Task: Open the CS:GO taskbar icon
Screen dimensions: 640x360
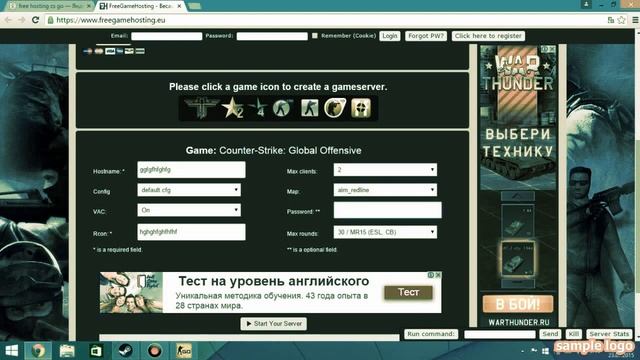Action: point(184,351)
